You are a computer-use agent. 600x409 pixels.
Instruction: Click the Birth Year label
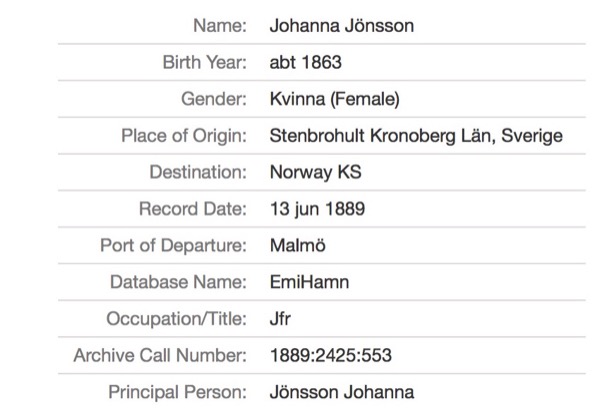pos(204,63)
